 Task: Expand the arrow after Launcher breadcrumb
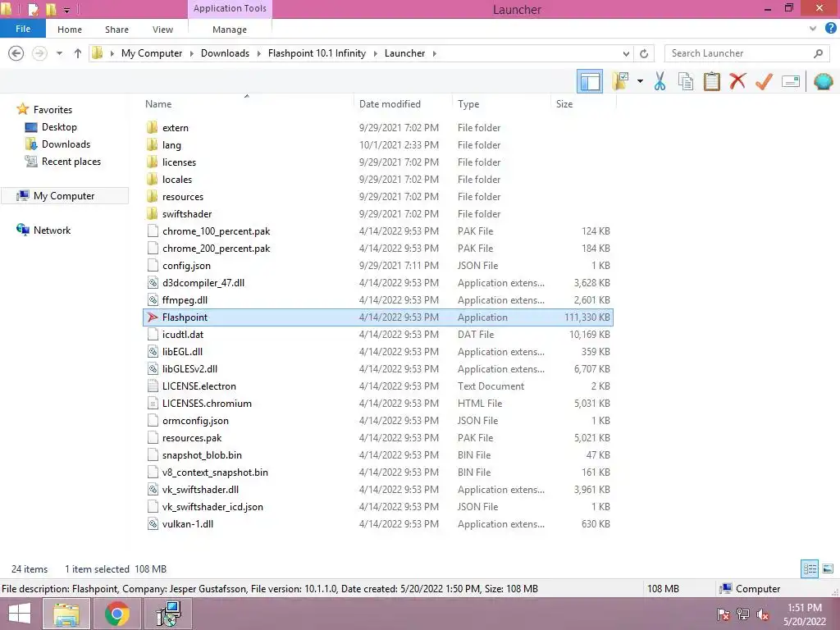tap(434, 53)
